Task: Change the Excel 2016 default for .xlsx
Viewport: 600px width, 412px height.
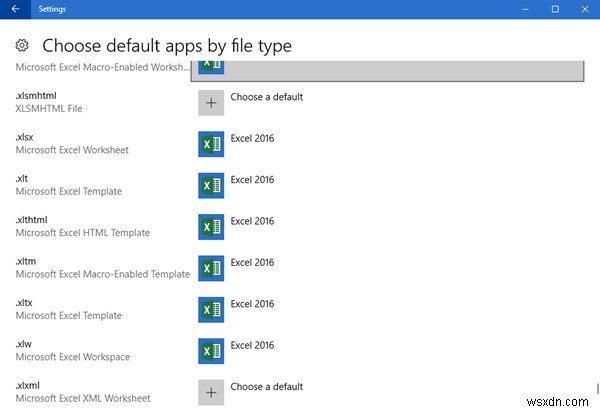Action: (x=252, y=138)
